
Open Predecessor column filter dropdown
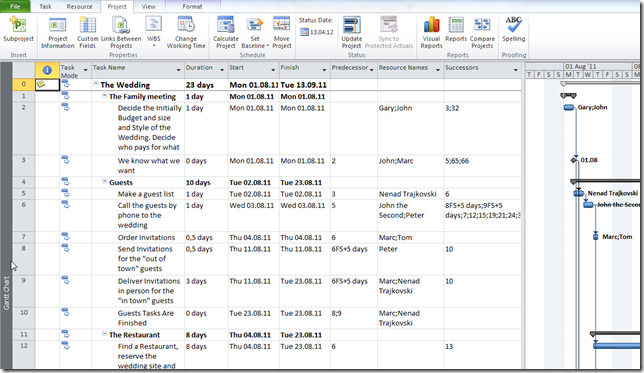tap(372, 70)
